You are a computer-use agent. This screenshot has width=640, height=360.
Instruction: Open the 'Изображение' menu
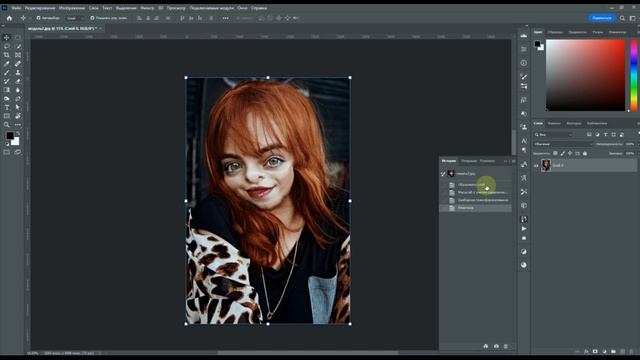tap(72, 8)
